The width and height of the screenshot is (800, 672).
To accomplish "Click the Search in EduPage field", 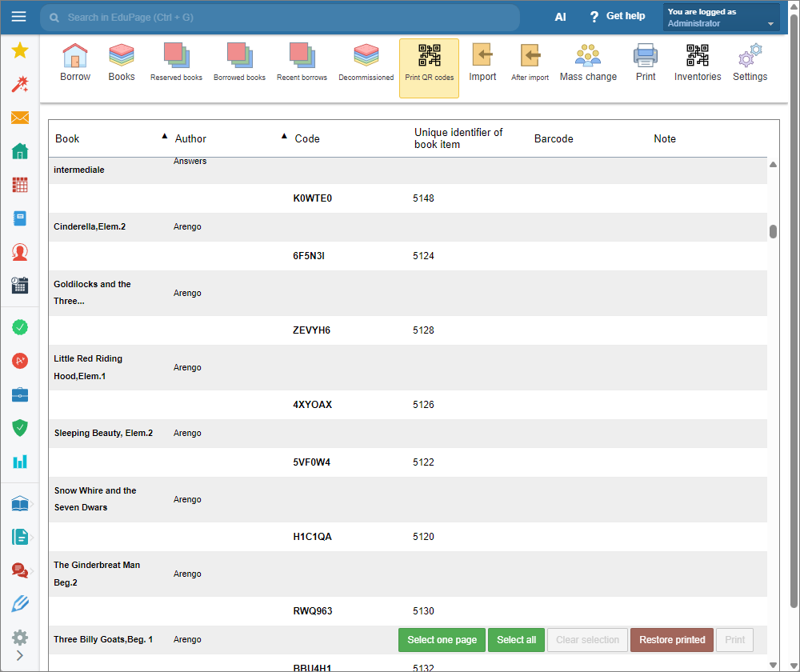I will (x=280, y=17).
